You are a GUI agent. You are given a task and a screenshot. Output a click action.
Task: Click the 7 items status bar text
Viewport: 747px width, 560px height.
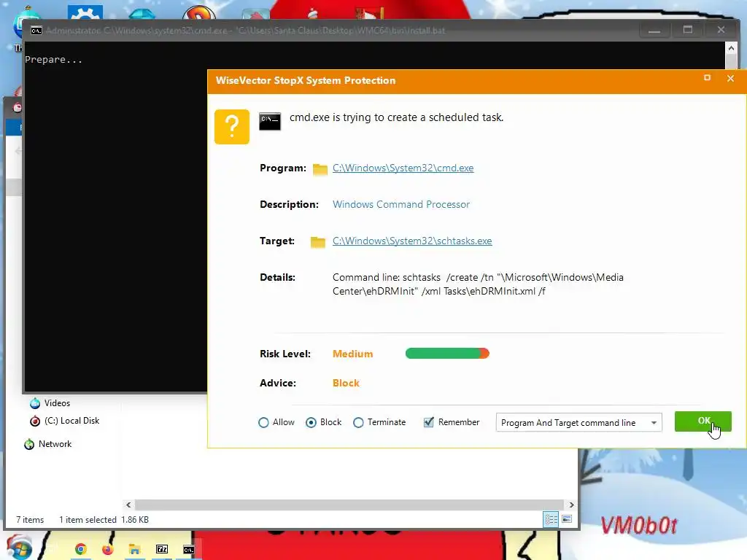(30, 519)
